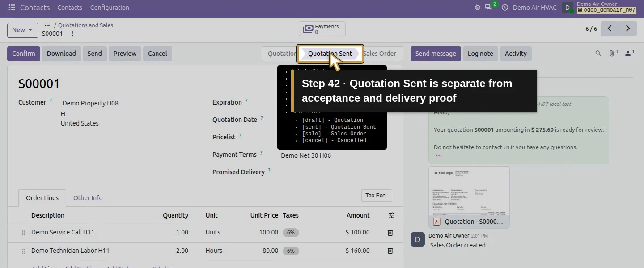Click Log note in chatter
This screenshot has height=268, width=644.
click(480, 54)
